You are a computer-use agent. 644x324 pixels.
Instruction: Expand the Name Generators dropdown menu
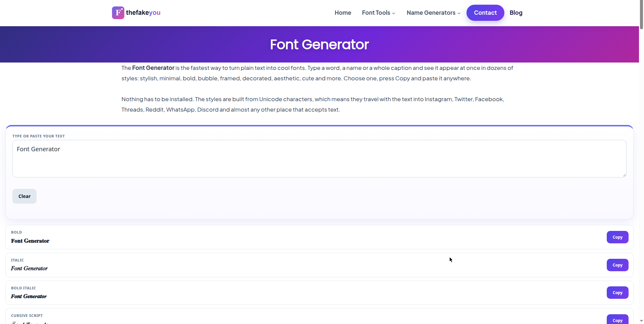pyautogui.click(x=434, y=13)
